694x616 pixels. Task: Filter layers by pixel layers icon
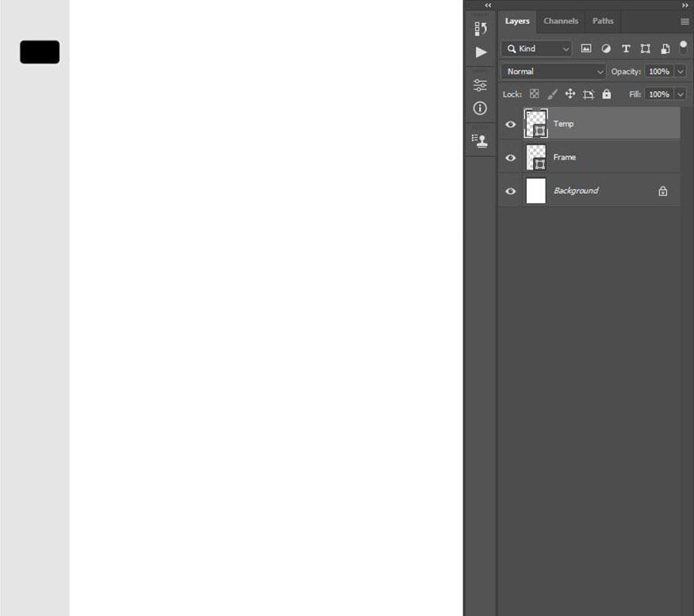pyautogui.click(x=586, y=48)
